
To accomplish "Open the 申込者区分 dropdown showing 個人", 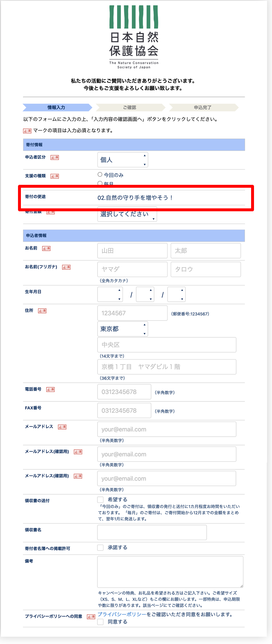I will 123,160.
